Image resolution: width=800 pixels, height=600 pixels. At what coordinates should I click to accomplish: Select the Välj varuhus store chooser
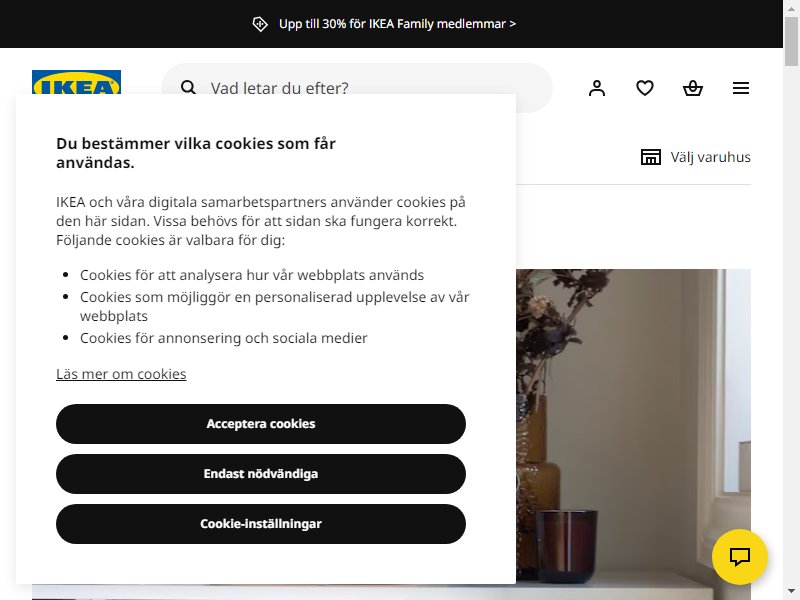pyautogui.click(x=695, y=157)
